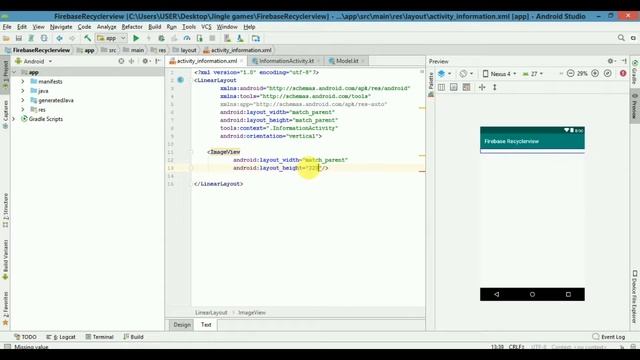Click the layout breadcrumb in navigation bar
Screen dimensions: 640x360
tap(184, 50)
